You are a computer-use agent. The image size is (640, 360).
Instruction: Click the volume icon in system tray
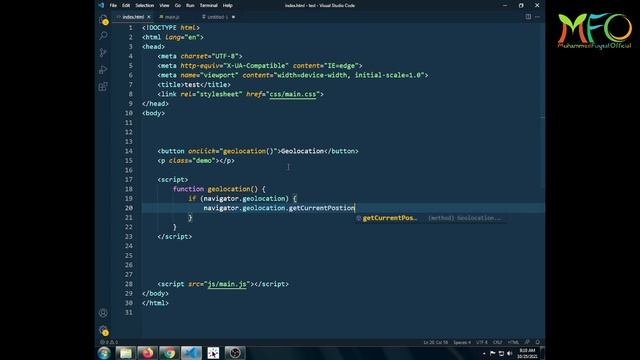[509, 353]
